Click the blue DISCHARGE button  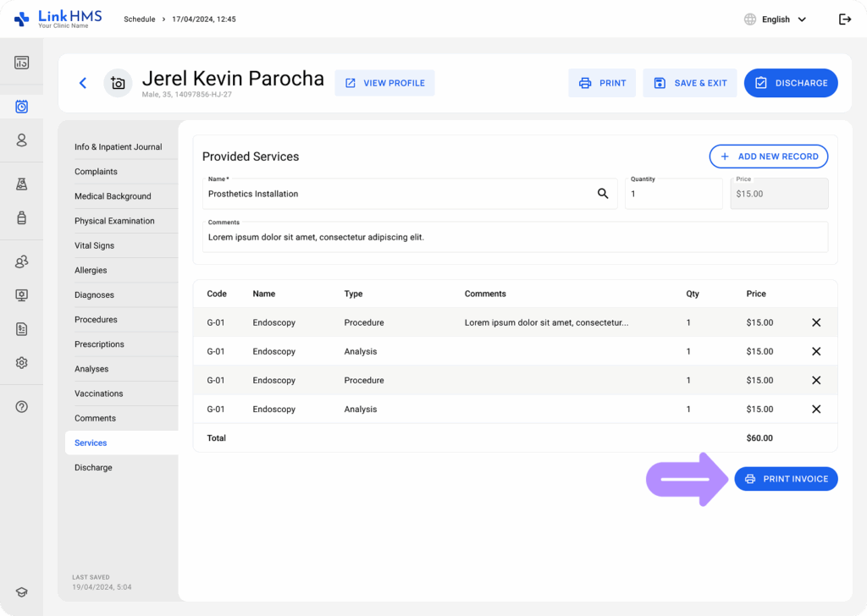[791, 83]
